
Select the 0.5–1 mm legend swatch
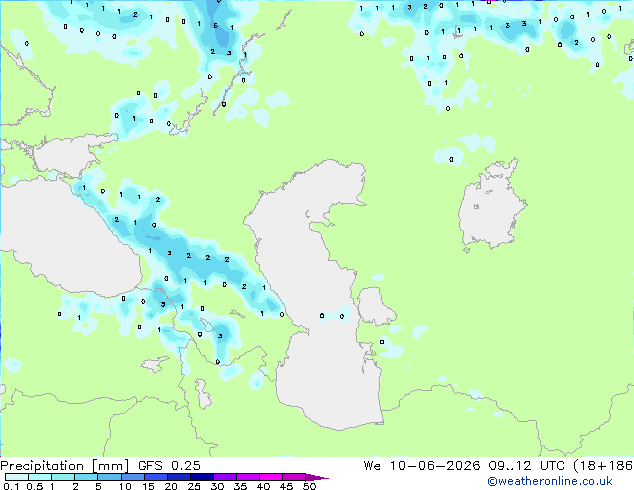pos(40,477)
